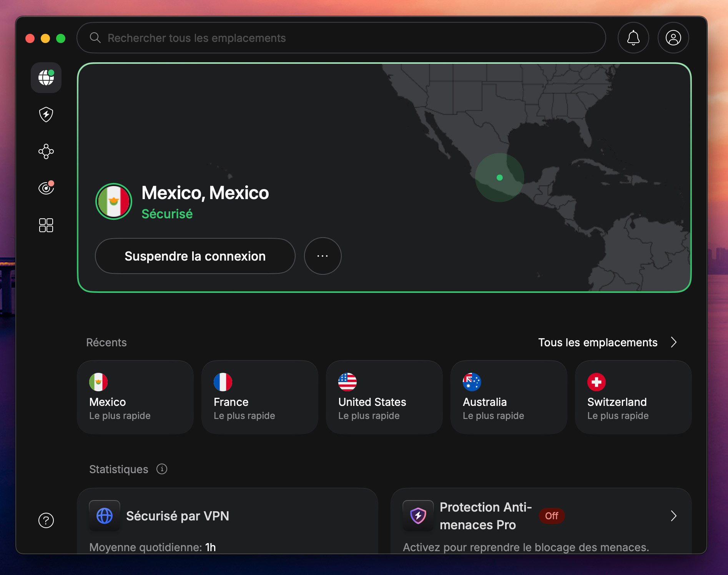This screenshot has height=575, width=728.
Task: Open the VPN globe tab in sidebar
Action: (x=46, y=78)
